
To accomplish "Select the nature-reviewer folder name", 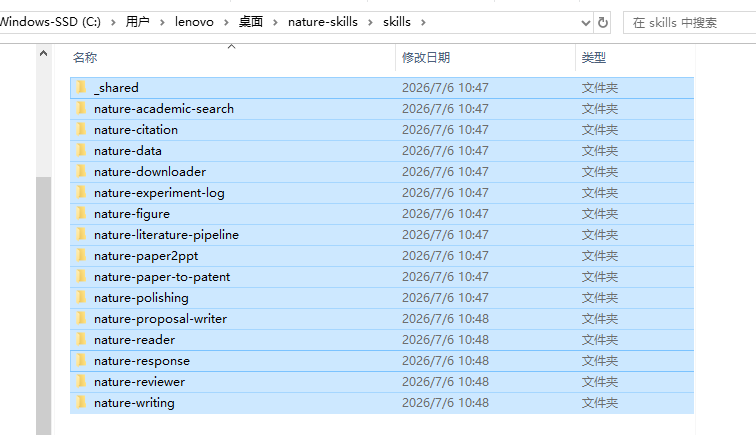I will (x=139, y=382).
